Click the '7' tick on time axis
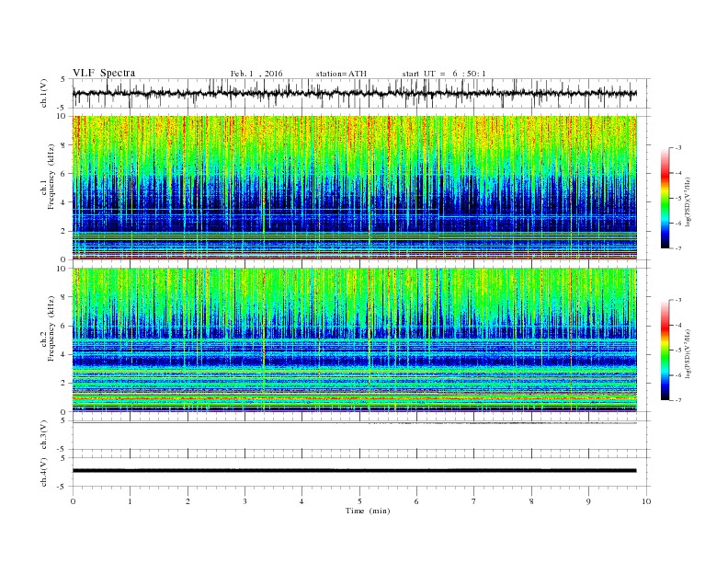The height and width of the screenshot is (563, 728). click(474, 501)
